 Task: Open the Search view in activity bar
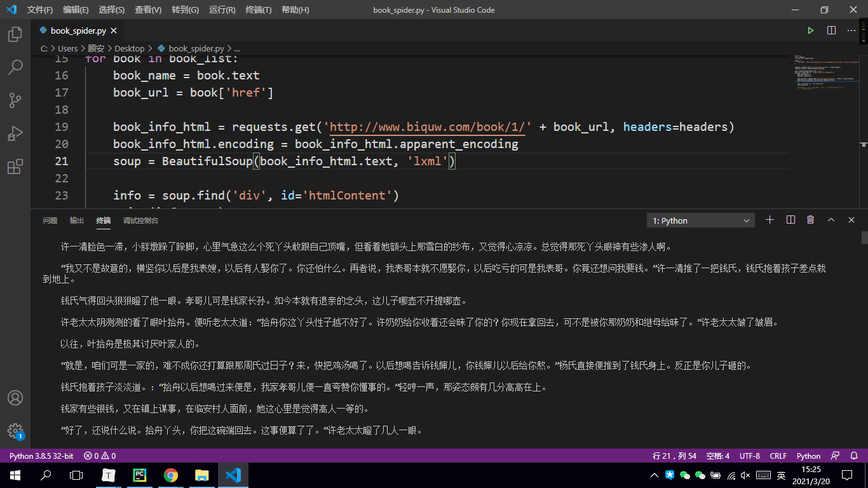coord(15,67)
